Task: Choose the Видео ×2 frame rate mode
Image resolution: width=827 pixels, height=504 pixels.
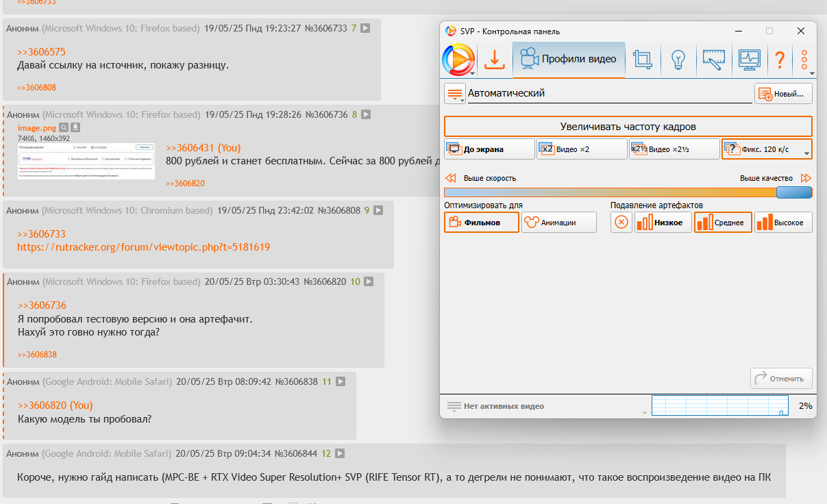Action: click(582, 149)
